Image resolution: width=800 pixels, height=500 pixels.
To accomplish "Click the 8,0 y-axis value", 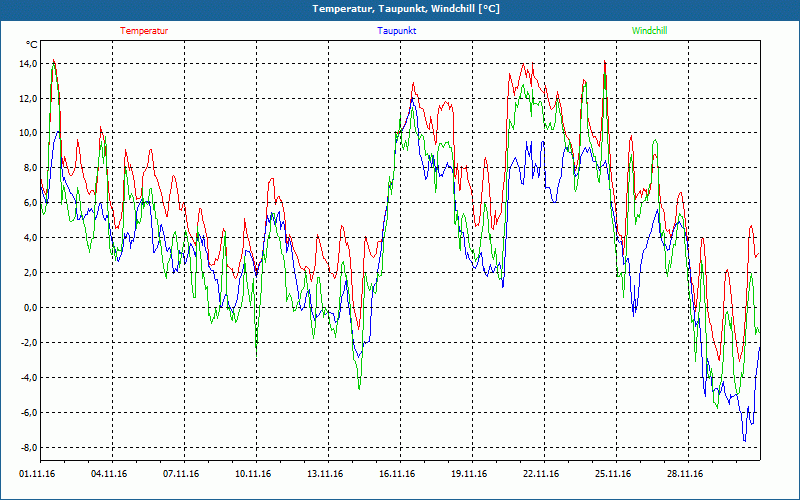I will (30, 168).
